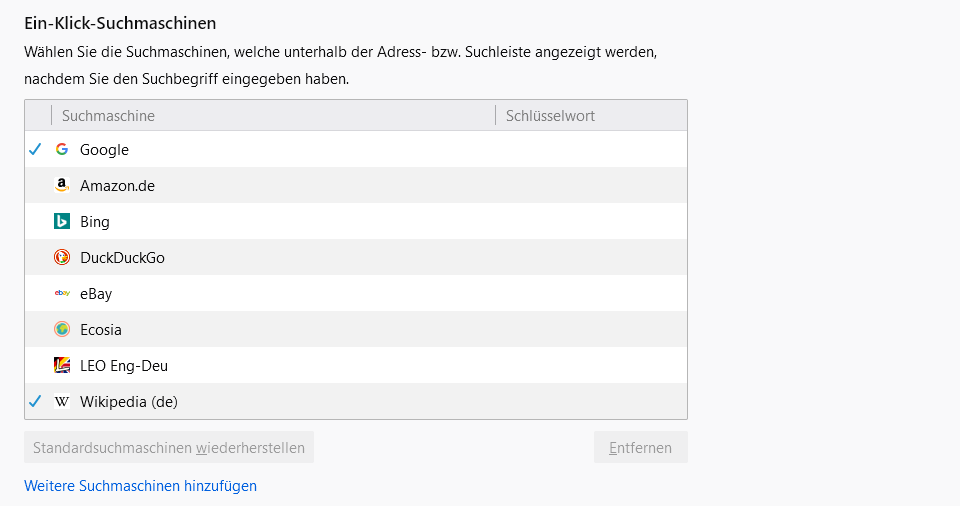Click the Bing logo icon

pos(62,221)
